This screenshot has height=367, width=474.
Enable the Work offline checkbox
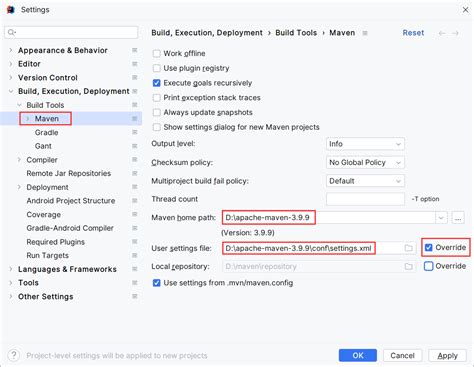tap(156, 53)
